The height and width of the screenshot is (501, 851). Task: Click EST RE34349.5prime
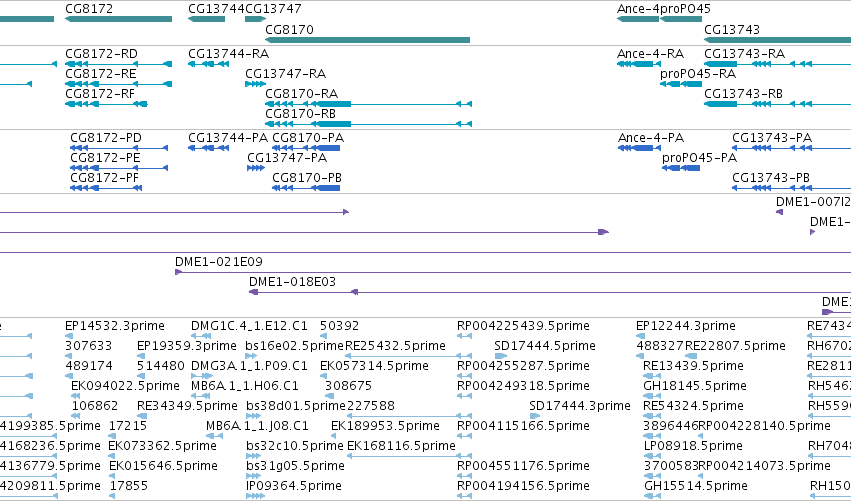point(187,406)
